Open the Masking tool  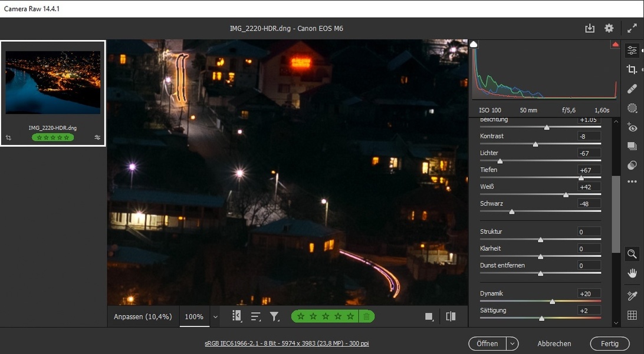pyautogui.click(x=632, y=108)
